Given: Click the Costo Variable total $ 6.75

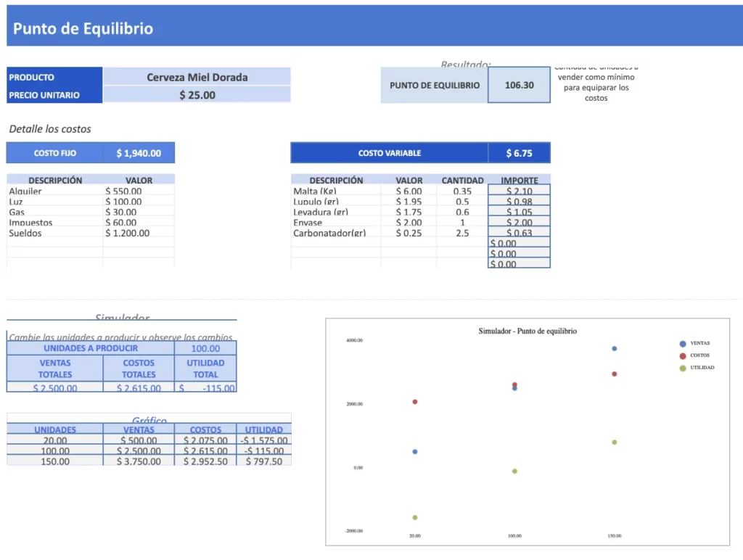Looking at the screenshot, I should pos(519,153).
